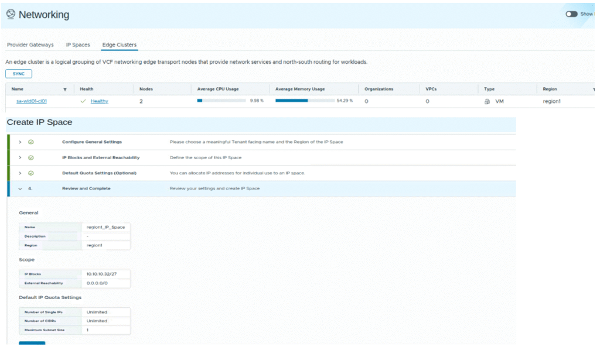This screenshot has width=600, height=364.
Task: Click the Region column filter icon
Action: tap(594, 90)
